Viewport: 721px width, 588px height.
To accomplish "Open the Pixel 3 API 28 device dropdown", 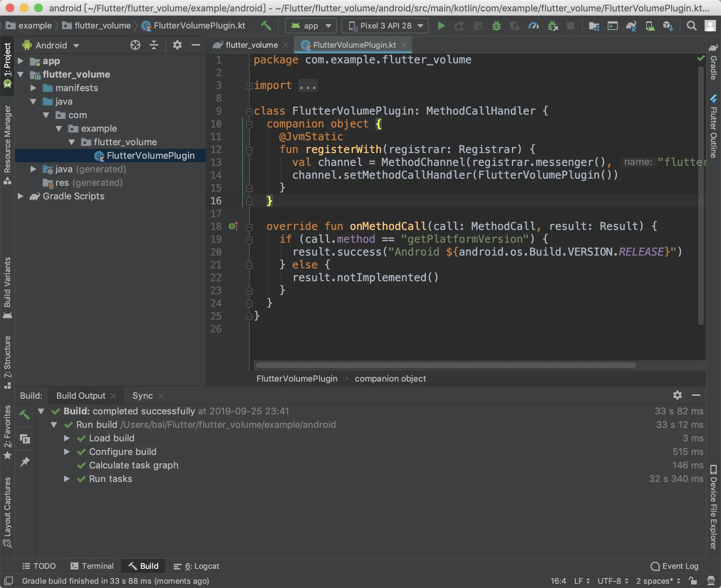I will [x=385, y=26].
